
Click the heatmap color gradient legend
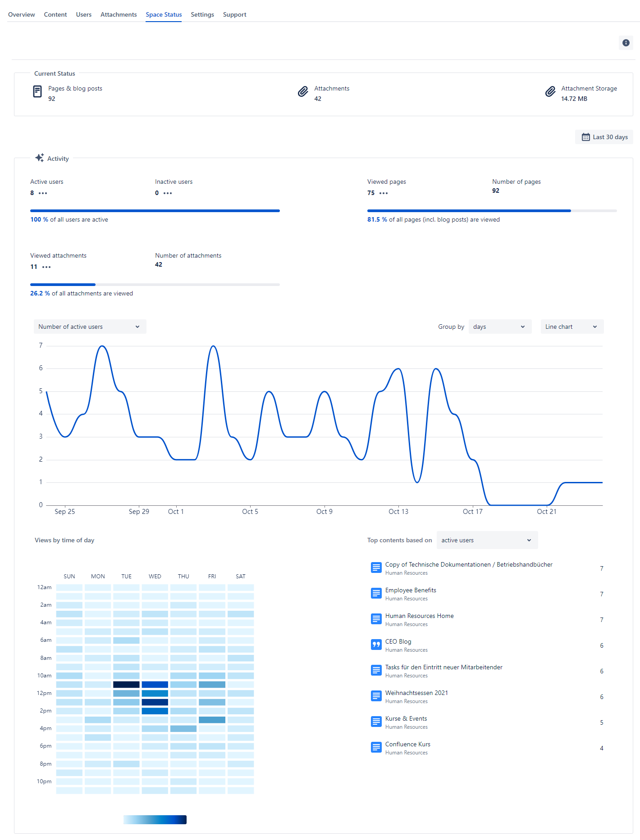(x=155, y=820)
